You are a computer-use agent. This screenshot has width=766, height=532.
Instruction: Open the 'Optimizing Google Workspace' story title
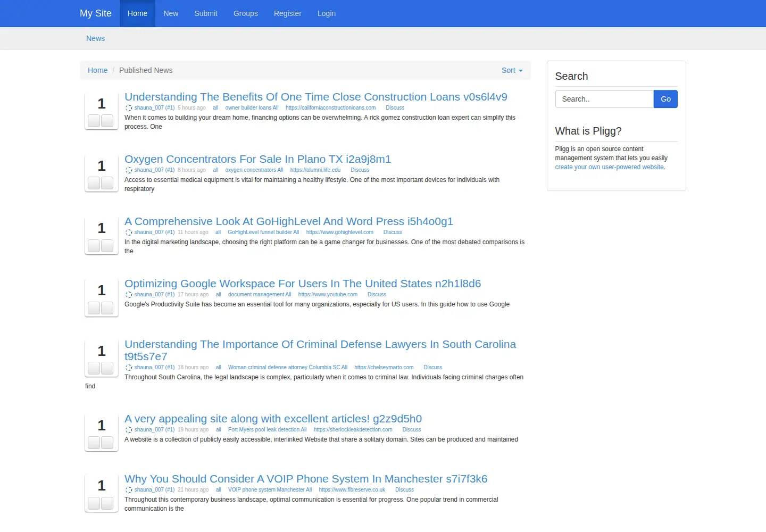pos(303,284)
